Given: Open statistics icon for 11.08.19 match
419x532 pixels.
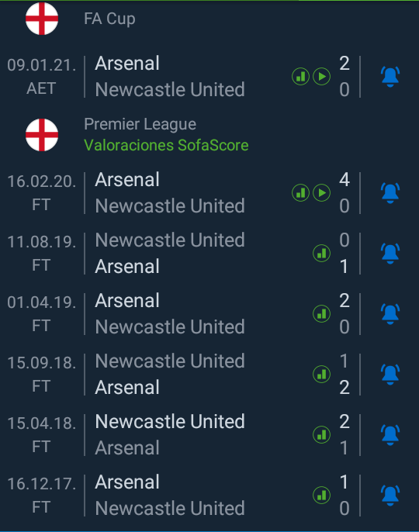Looking at the screenshot, I should [321, 253].
